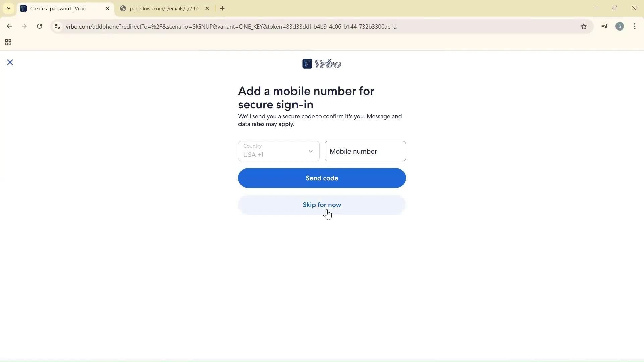This screenshot has width=644, height=362.
Task: Go back to the previous page
Action: point(9,26)
